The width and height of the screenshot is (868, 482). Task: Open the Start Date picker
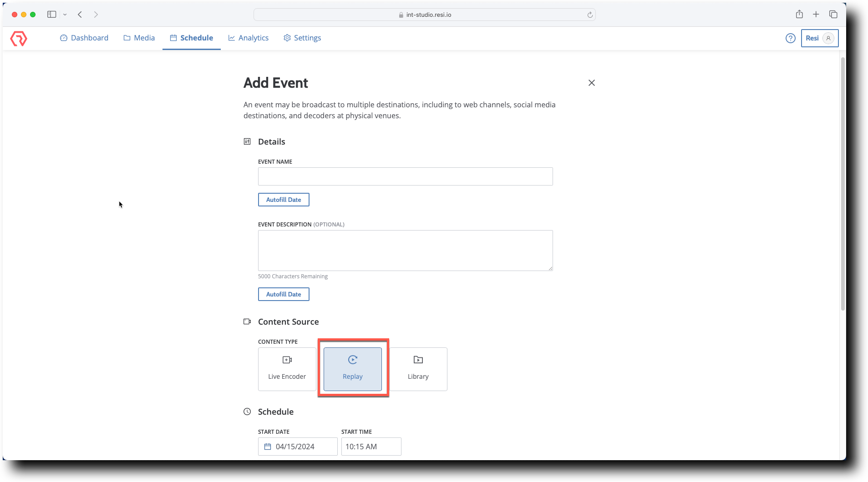tap(297, 447)
